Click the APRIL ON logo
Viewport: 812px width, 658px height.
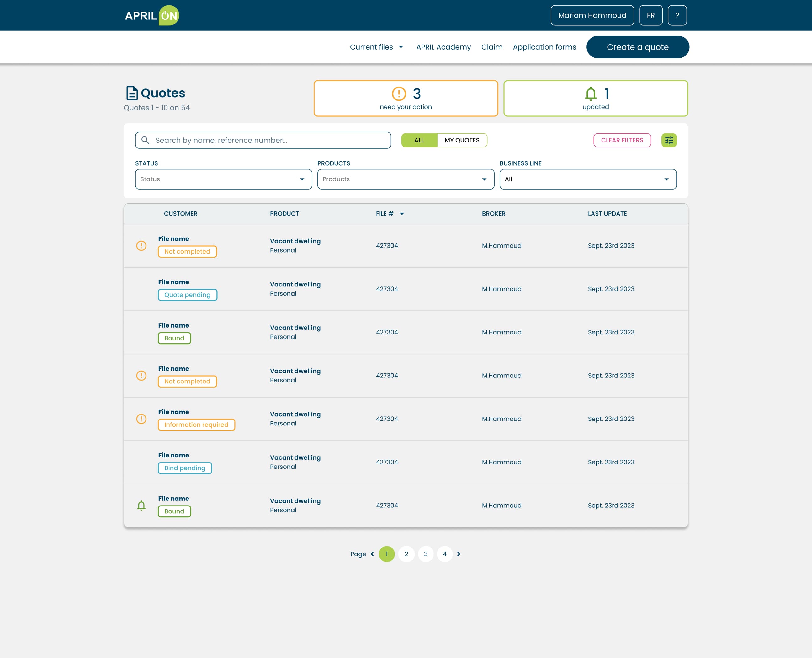coord(152,16)
